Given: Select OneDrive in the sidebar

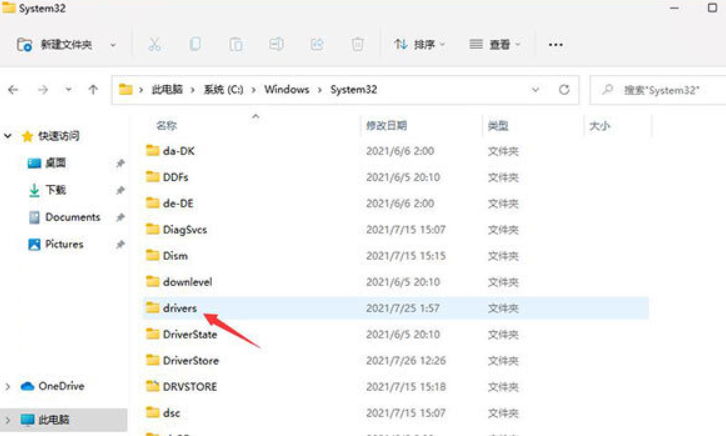Looking at the screenshot, I should (x=61, y=386).
